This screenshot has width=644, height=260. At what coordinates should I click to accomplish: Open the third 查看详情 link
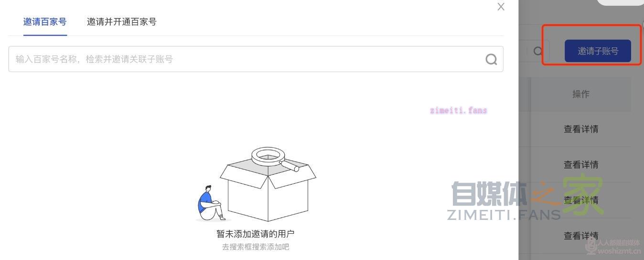click(x=581, y=200)
